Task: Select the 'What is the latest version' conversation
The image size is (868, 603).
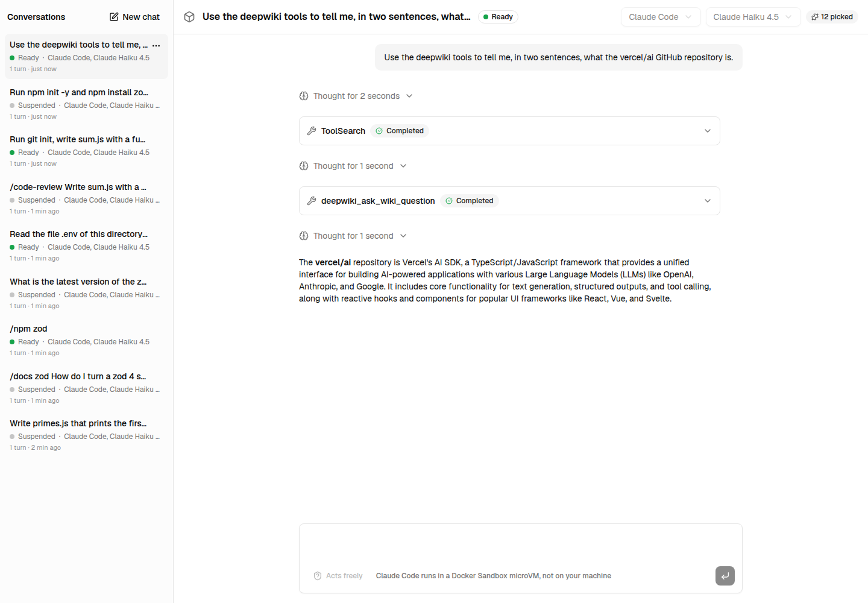Action: click(x=86, y=293)
